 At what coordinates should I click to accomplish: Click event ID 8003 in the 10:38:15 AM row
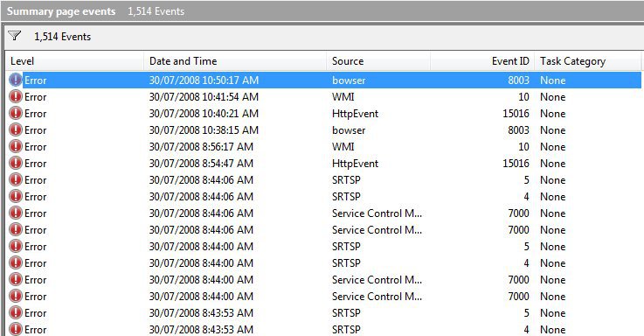click(x=518, y=130)
